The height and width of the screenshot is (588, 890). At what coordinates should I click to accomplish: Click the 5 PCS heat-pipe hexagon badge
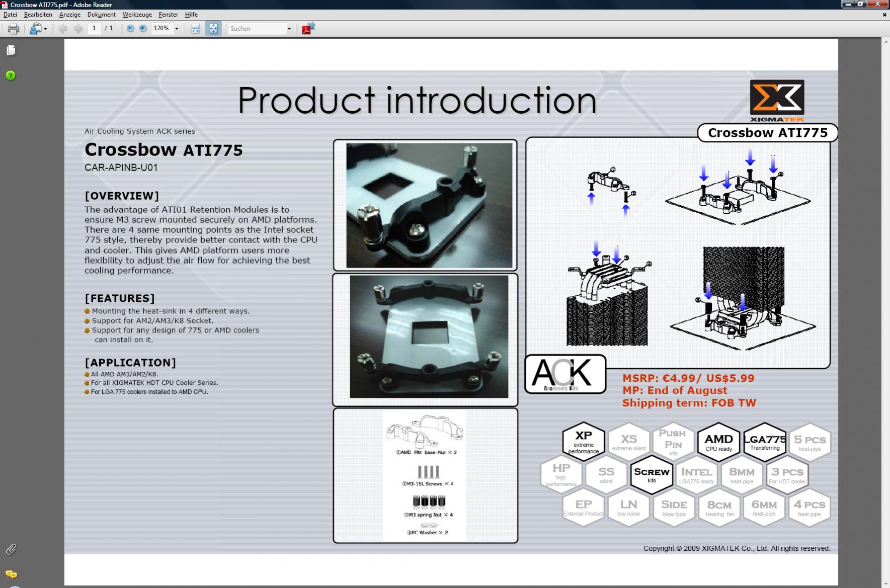810,442
